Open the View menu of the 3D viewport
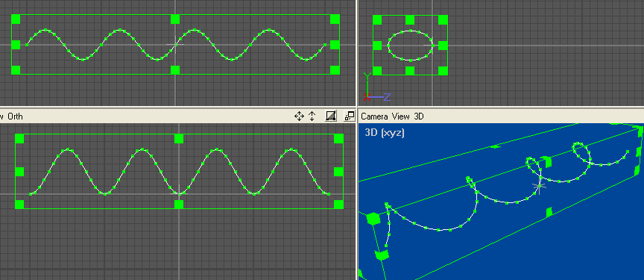The image size is (644, 280). coord(400,116)
